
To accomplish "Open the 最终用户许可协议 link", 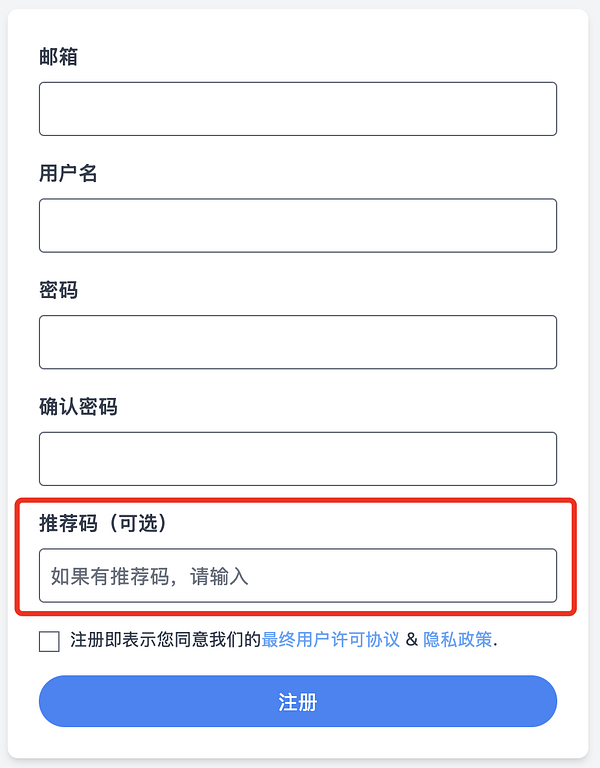I will (x=331, y=640).
